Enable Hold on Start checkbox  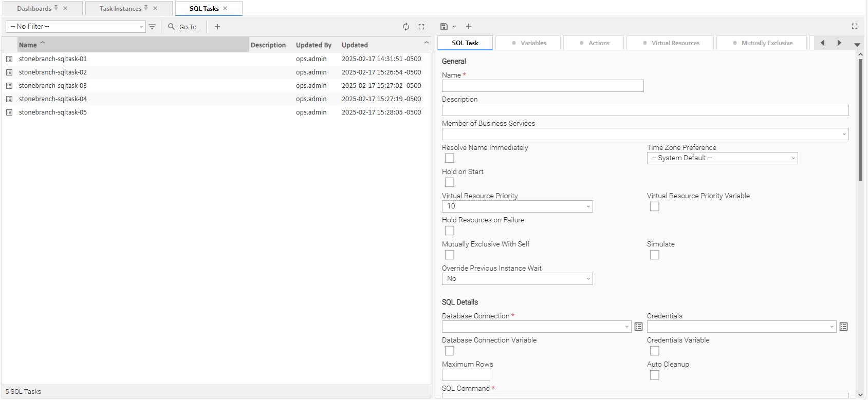(450, 182)
